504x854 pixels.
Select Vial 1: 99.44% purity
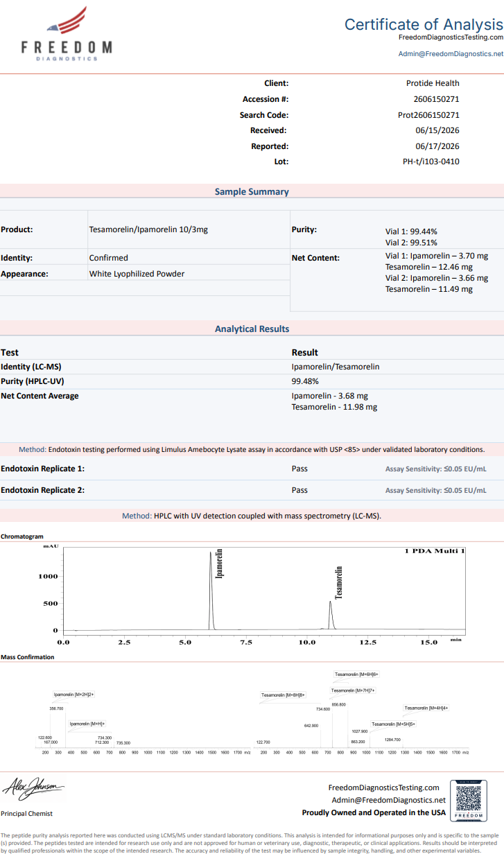[x=411, y=232]
